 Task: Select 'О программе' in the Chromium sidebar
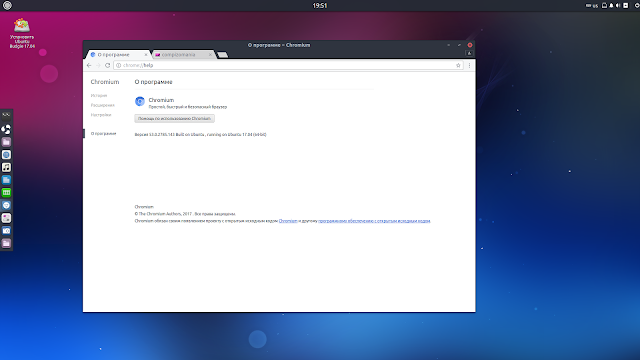(x=103, y=133)
